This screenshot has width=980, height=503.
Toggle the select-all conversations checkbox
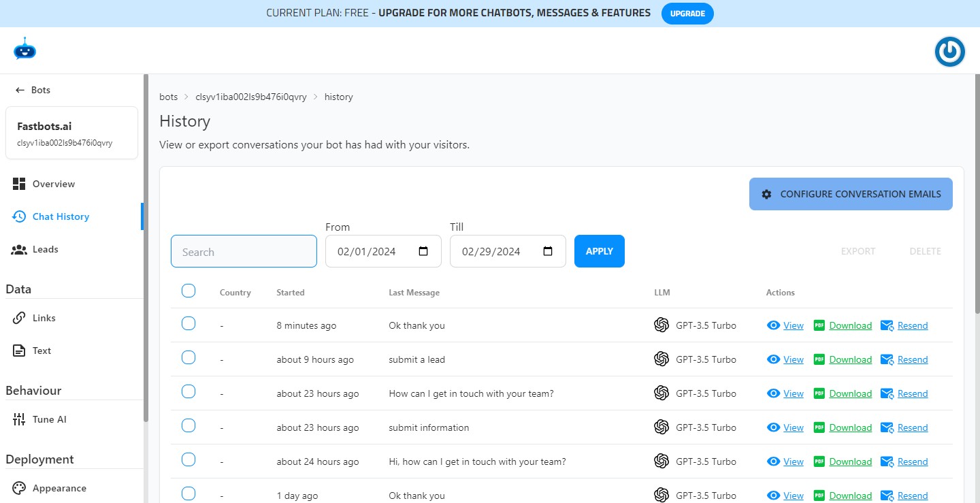(x=189, y=290)
